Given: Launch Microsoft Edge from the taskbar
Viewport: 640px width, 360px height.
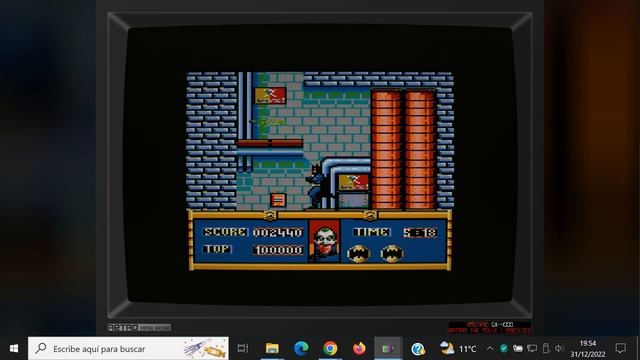Looking at the screenshot, I should pyautogui.click(x=301, y=349).
